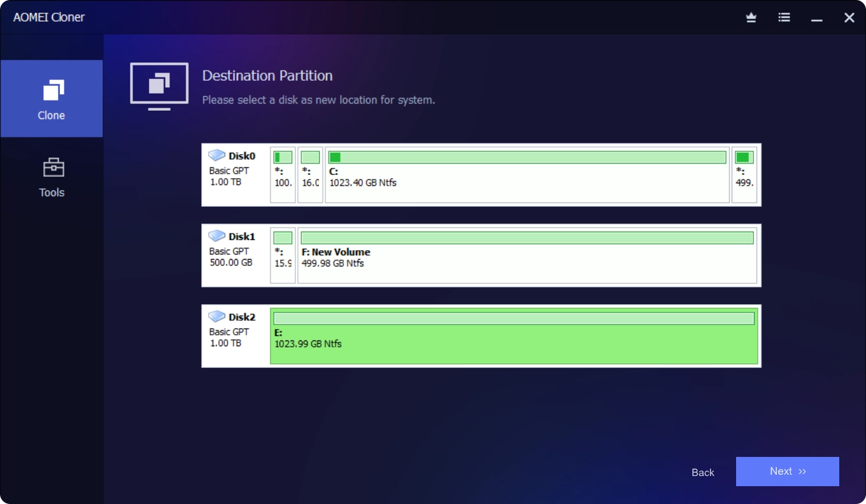Click the C: partition usage bar

coord(527,157)
